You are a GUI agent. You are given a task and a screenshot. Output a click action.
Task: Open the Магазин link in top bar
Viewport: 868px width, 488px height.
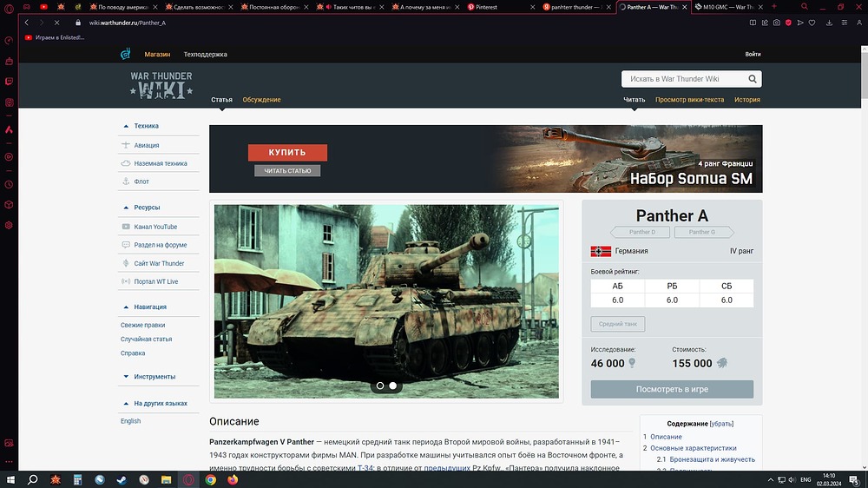tap(157, 55)
